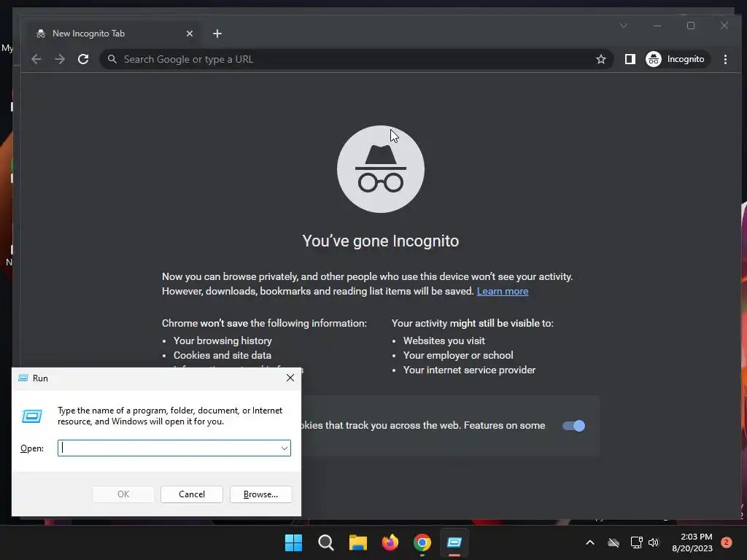The image size is (747, 560).
Task: Launch Firefox from the taskbar
Action: [390, 542]
